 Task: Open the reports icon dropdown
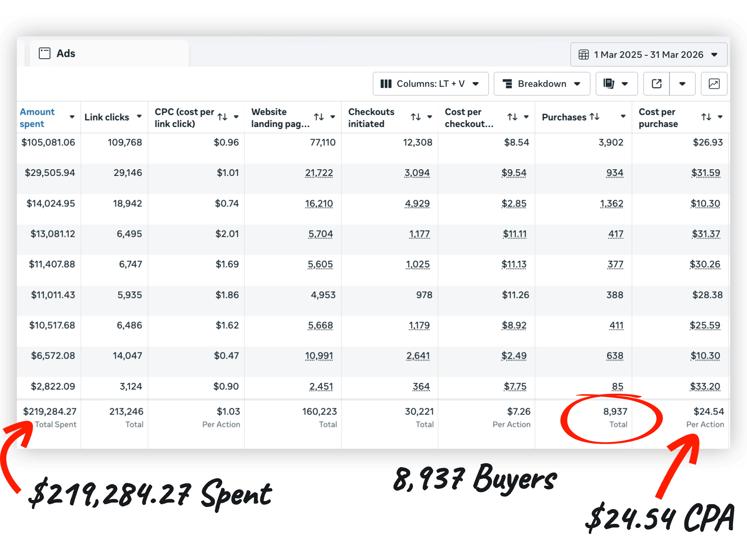tap(616, 84)
